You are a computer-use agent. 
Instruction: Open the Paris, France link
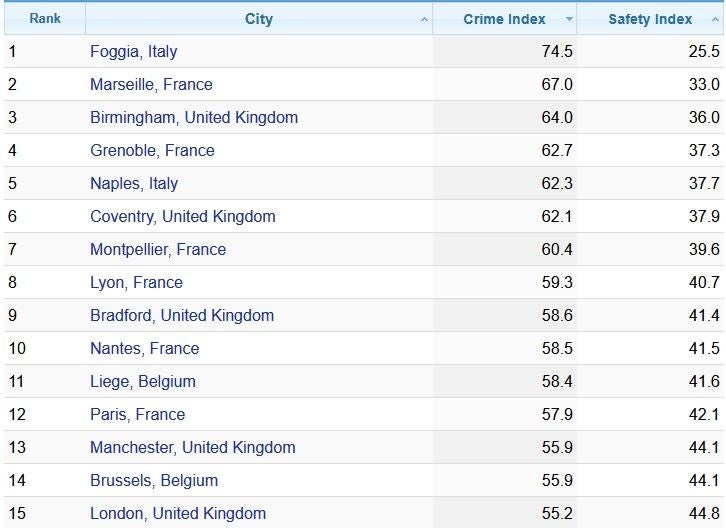[x=138, y=415]
